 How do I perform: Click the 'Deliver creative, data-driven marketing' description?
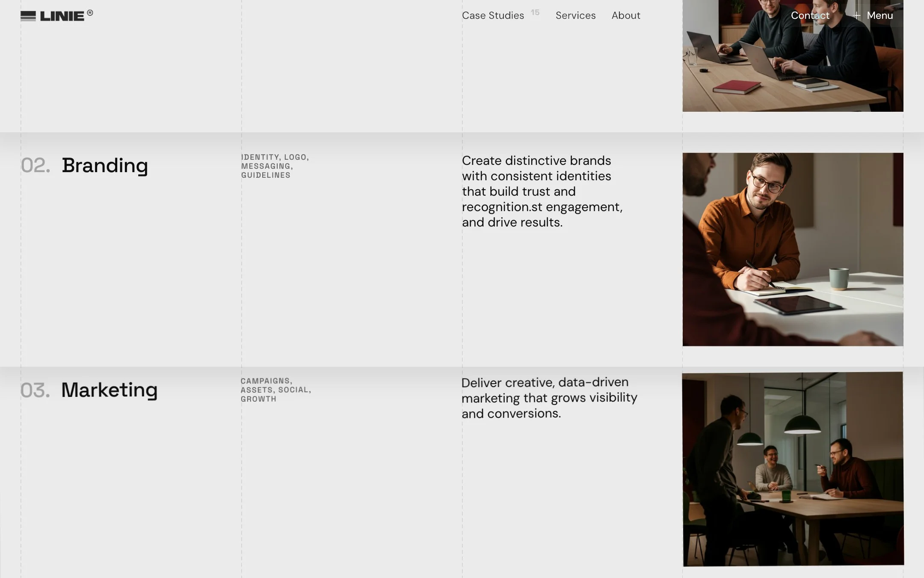click(x=549, y=398)
